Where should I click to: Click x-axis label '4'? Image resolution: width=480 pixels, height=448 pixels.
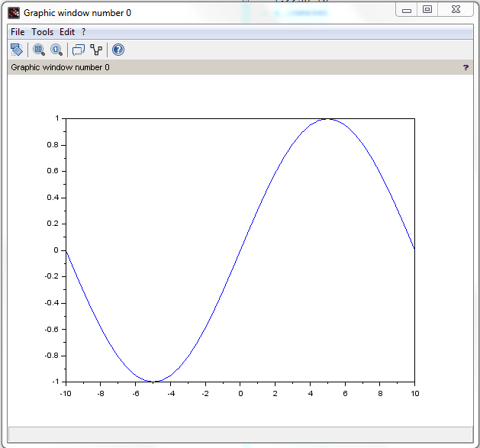click(x=311, y=394)
